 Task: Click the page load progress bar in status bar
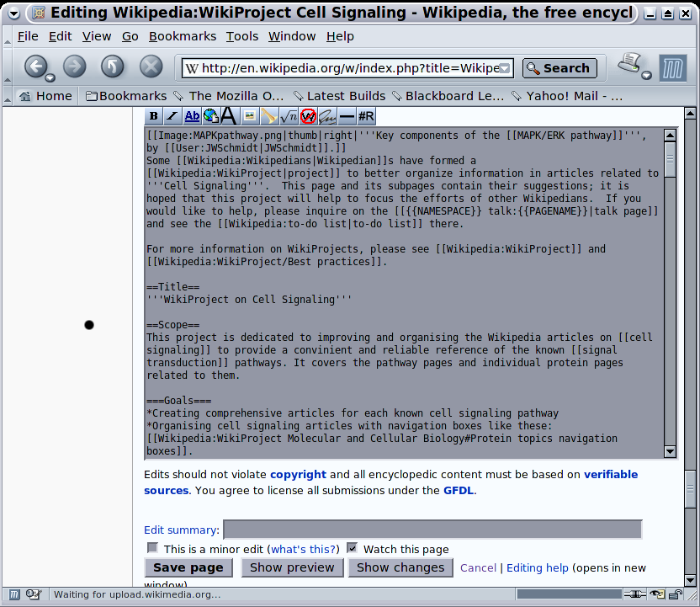coord(570,594)
